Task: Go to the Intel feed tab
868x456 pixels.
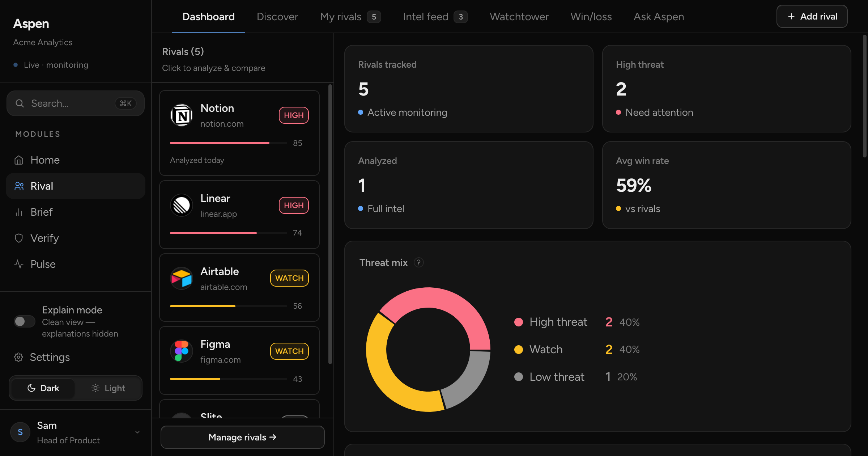Action: [x=435, y=17]
